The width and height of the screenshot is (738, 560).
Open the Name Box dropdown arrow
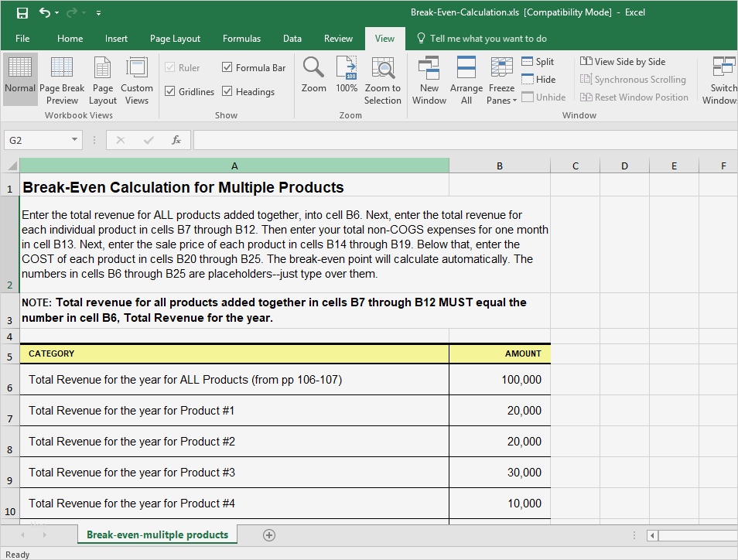tap(75, 140)
